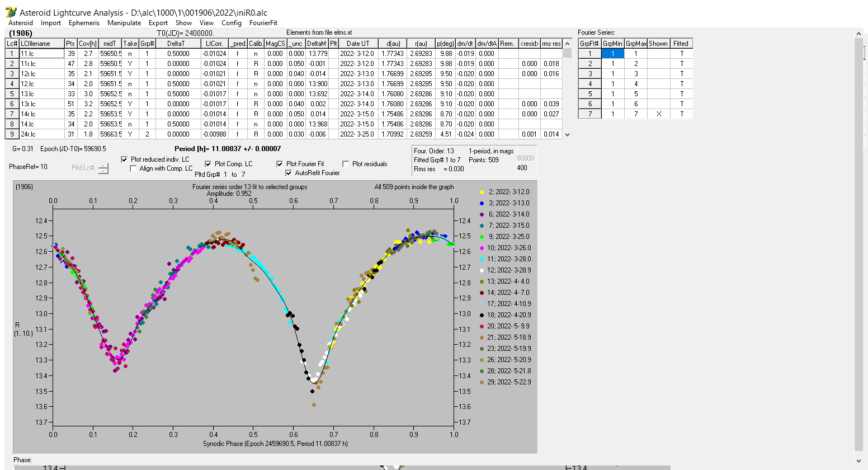
Task: Click row header 5 in lightcurve table
Action: (12, 94)
